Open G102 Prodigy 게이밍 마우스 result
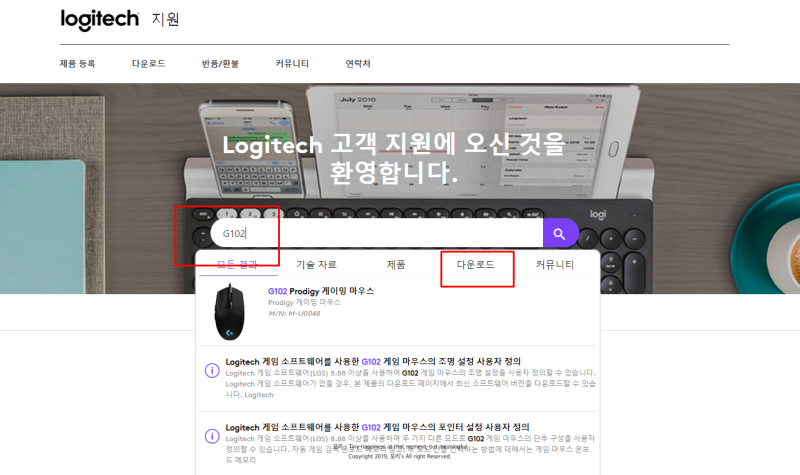800x475 pixels. point(321,291)
